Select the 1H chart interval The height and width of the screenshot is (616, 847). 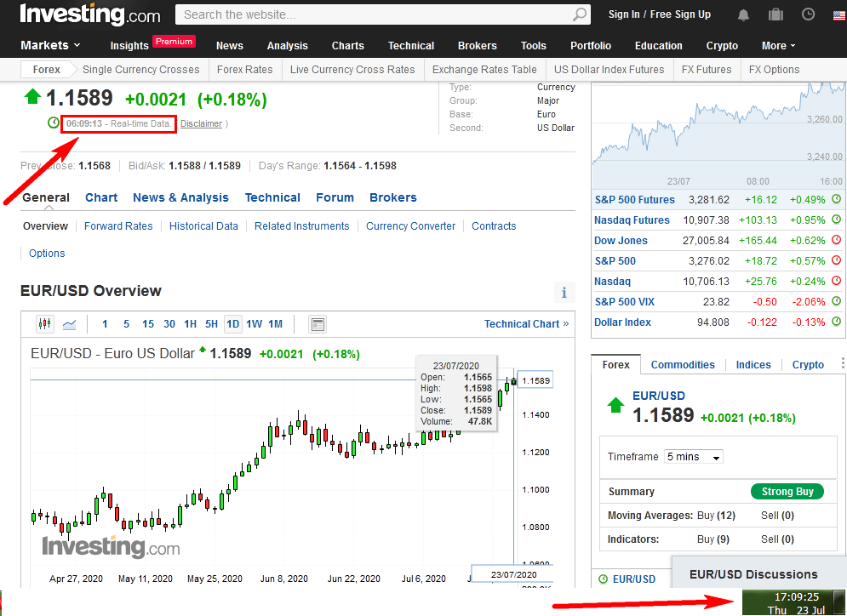190,324
